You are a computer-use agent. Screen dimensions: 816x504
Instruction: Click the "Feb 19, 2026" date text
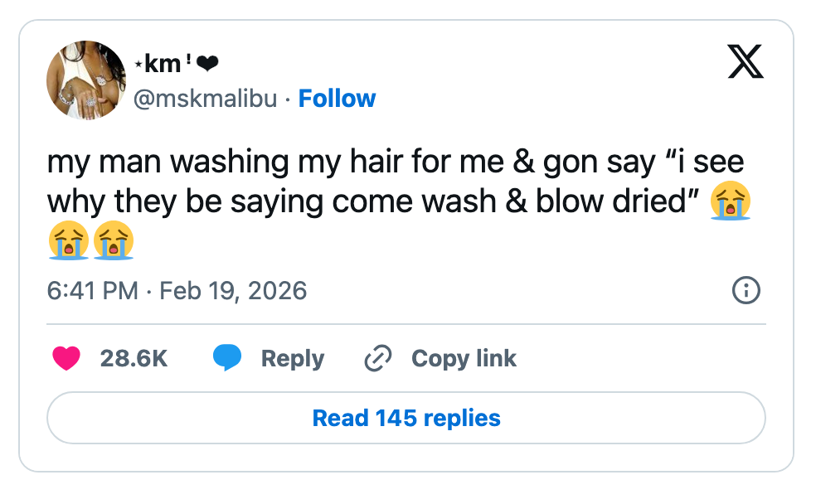click(233, 291)
